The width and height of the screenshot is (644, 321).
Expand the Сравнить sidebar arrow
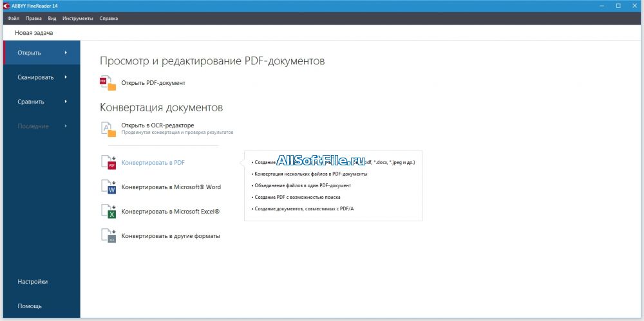[x=66, y=102]
